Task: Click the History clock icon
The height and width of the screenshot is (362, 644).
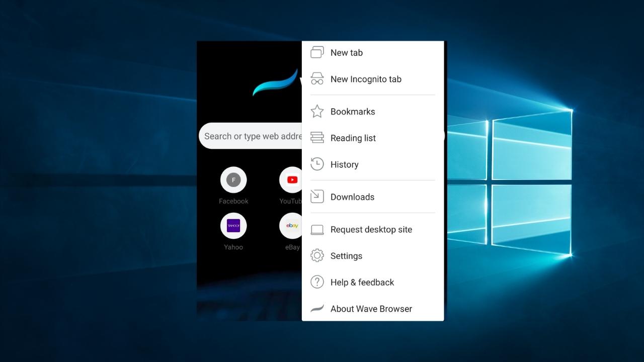Action: [317, 164]
